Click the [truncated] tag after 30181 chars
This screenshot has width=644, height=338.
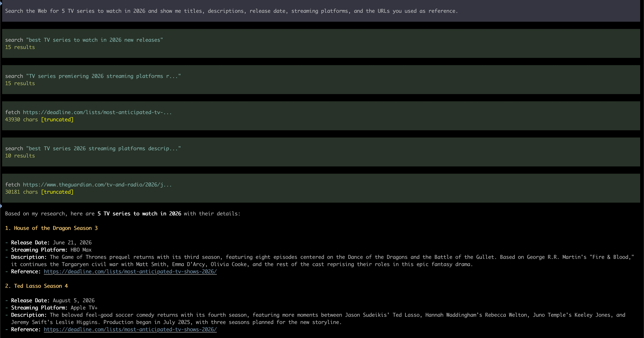pos(57,192)
